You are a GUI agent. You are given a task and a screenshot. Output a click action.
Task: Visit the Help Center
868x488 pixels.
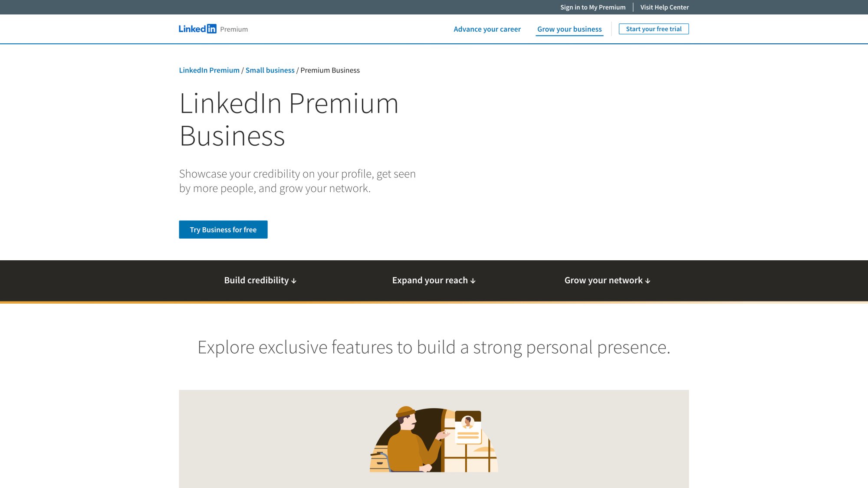[x=664, y=7]
